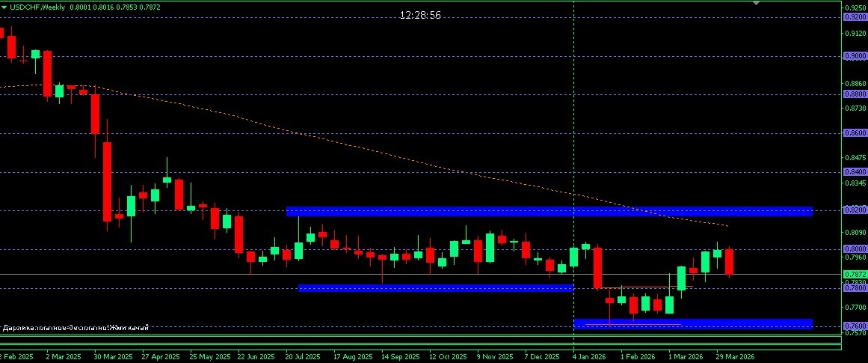
Task: Select the blue resistance rectangle at 0.8200
Action: [x=550, y=211]
